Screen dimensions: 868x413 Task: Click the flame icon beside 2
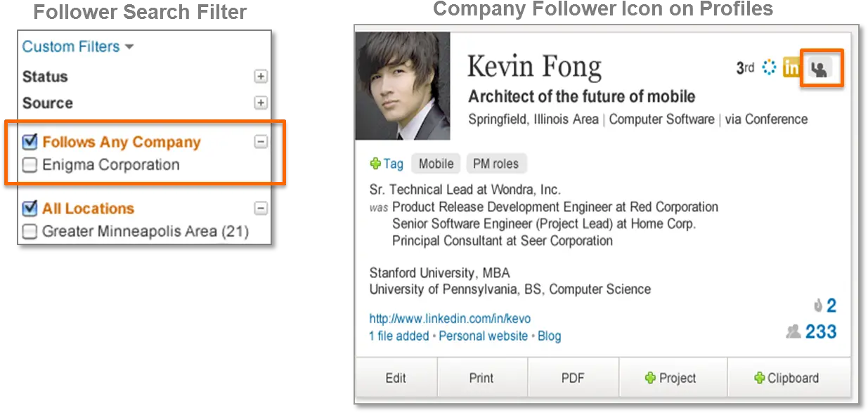click(818, 306)
